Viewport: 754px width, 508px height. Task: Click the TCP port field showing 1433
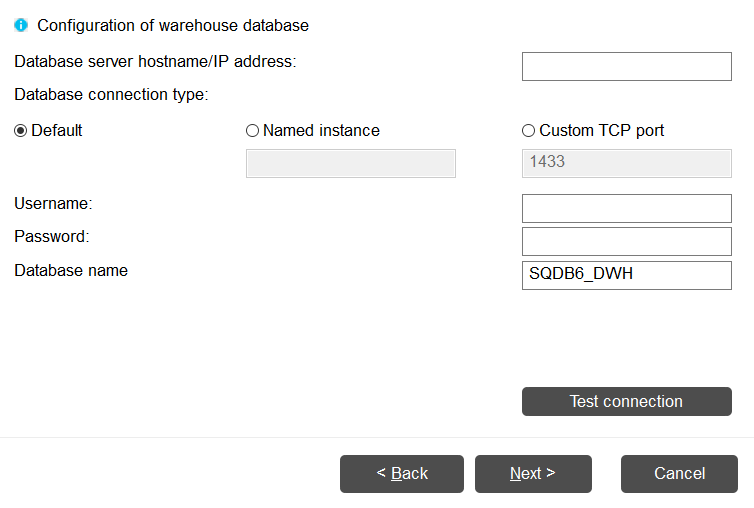(x=626, y=163)
